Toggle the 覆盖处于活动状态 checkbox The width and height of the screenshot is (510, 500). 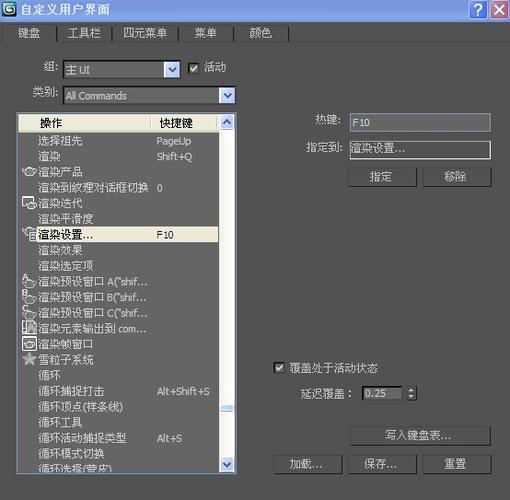(279, 368)
